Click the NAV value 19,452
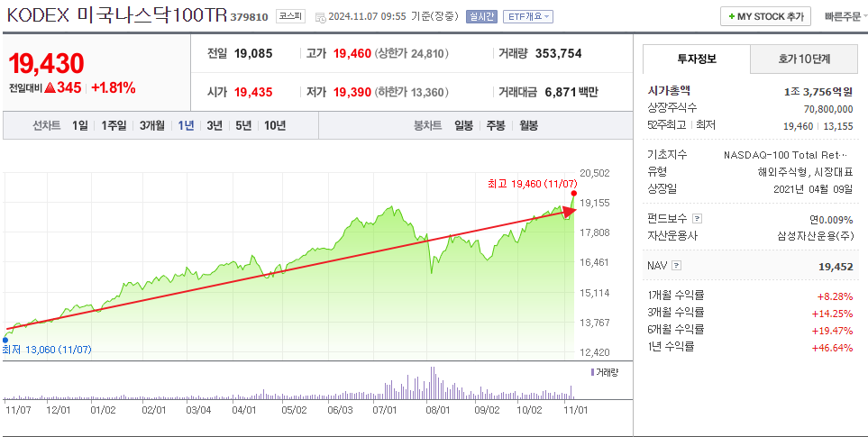 pyautogui.click(x=836, y=268)
